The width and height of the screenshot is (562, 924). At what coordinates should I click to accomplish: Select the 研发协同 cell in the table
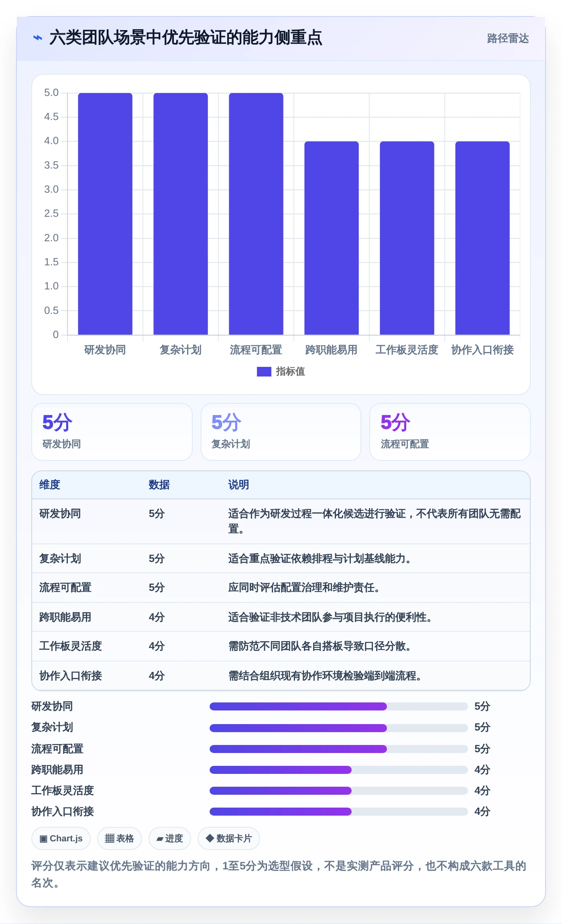point(60,514)
